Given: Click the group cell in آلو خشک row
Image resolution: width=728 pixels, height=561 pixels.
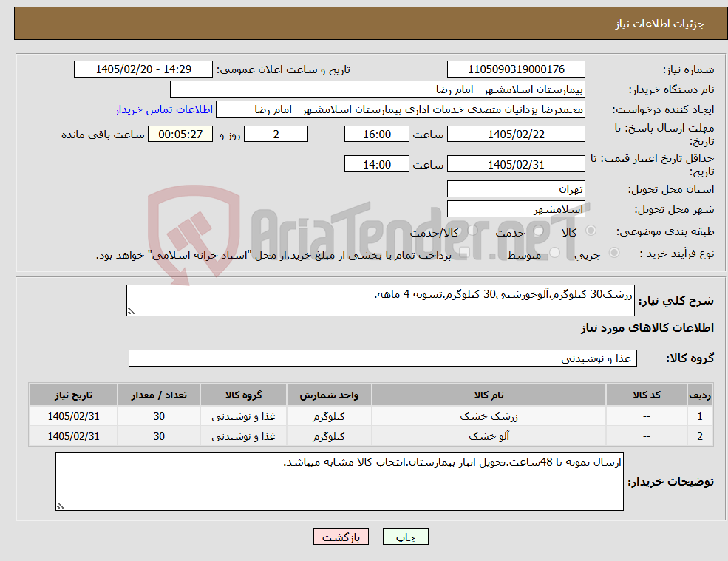Looking at the screenshot, I should [243, 436].
